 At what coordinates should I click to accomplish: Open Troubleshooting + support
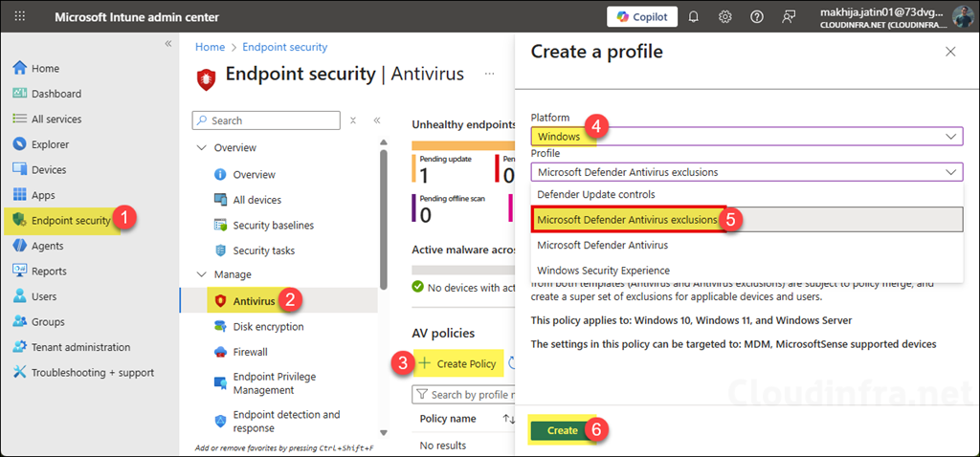tap(93, 373)
